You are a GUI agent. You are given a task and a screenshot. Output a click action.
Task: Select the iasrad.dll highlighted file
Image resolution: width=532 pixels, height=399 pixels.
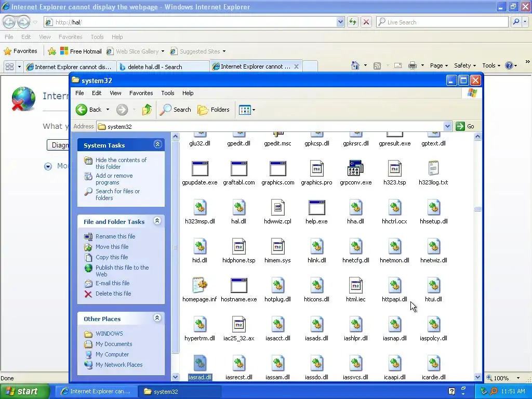pos(200,368)
